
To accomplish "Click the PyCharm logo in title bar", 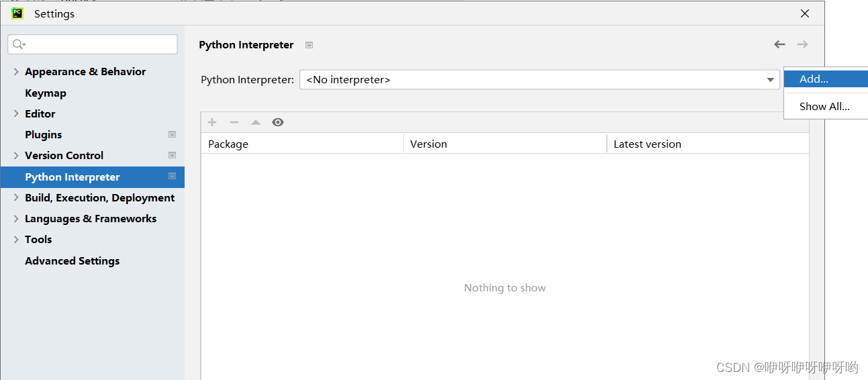I will coord(17,13).
